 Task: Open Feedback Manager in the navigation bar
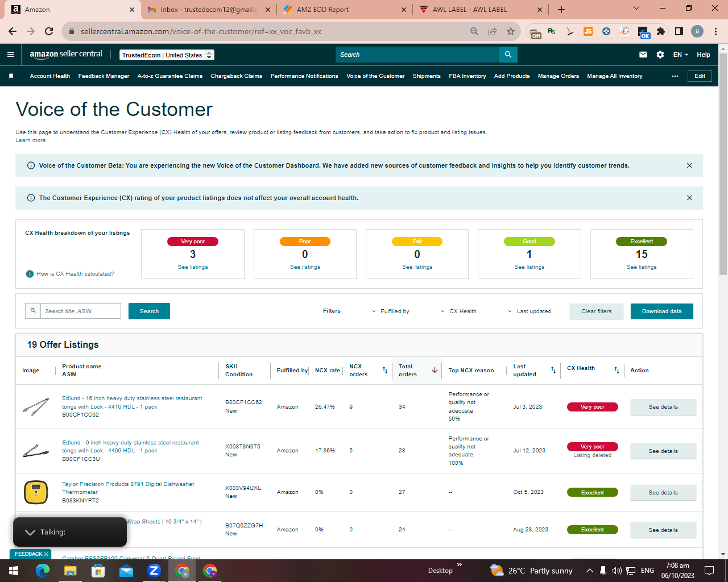104,76
